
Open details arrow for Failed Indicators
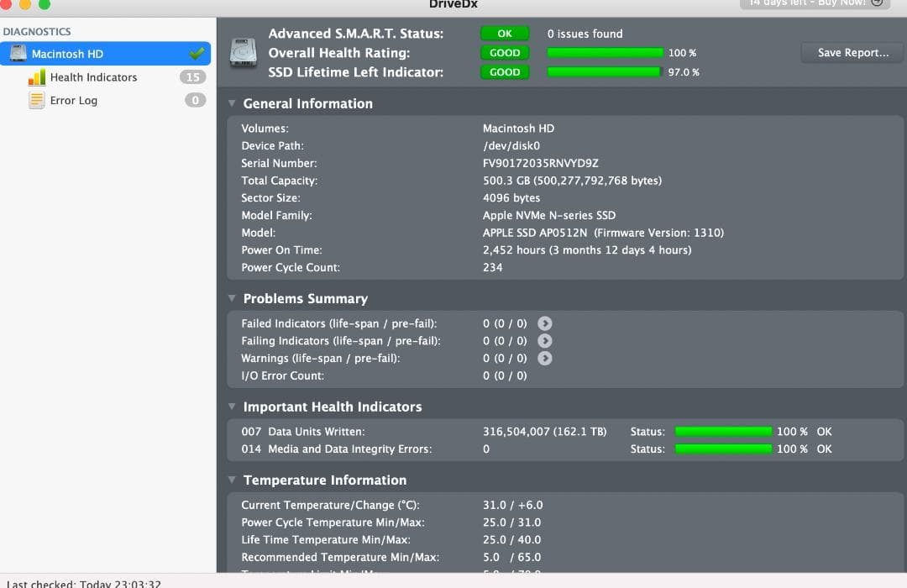[544, 323]
